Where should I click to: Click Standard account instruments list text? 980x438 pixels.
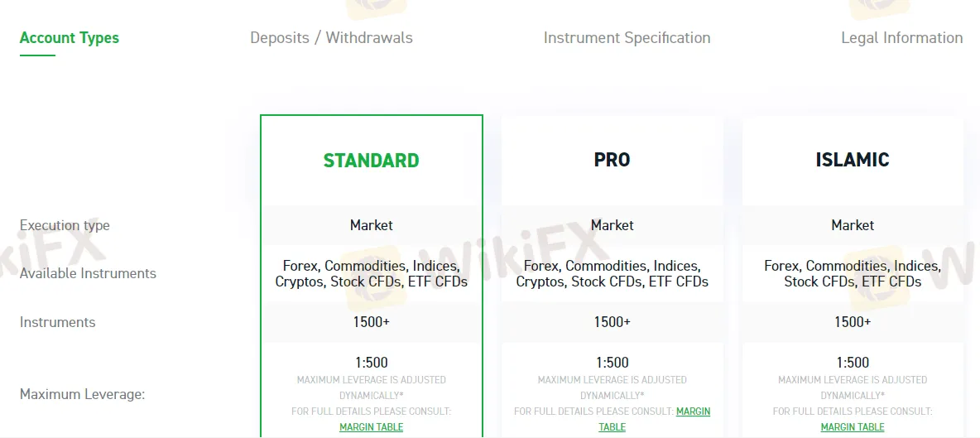(x=372, y=274)
